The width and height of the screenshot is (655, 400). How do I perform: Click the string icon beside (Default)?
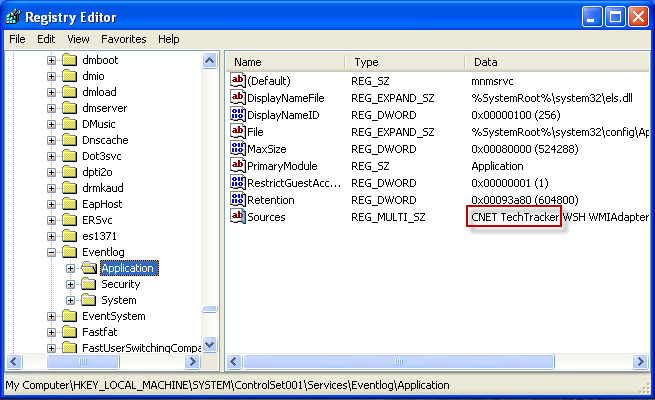[238, 80]
